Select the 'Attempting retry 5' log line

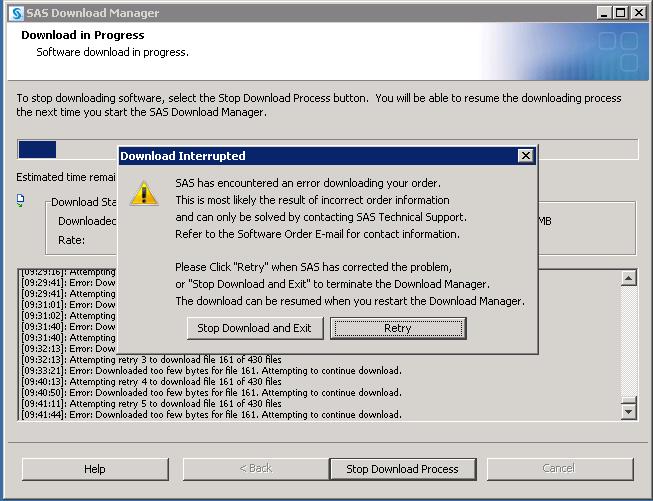150,403
